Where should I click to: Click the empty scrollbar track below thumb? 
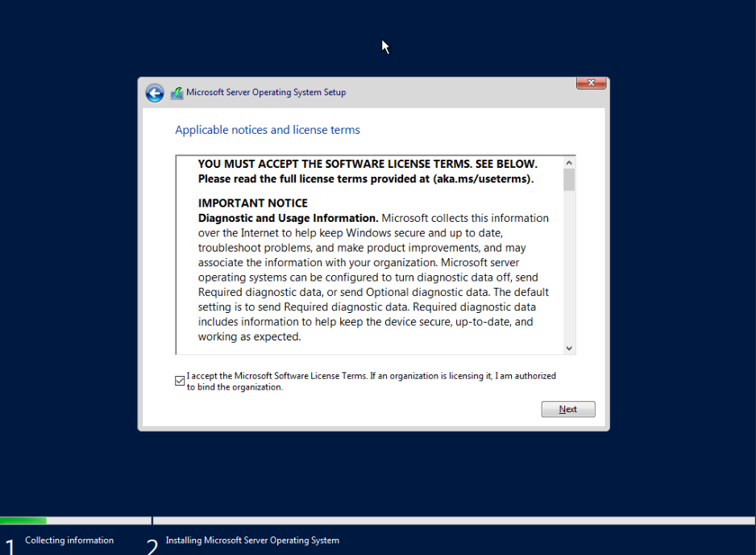coord(569,267)
